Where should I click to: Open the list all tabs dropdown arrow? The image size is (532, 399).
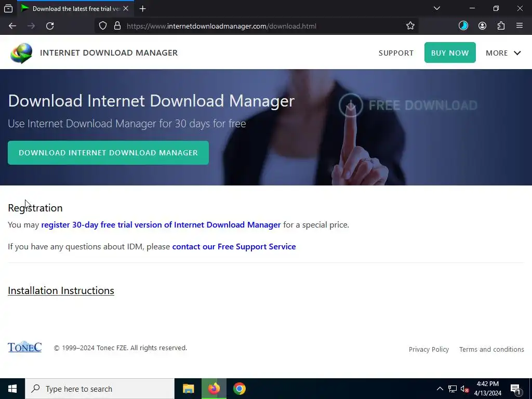click(x=437, y=8)
